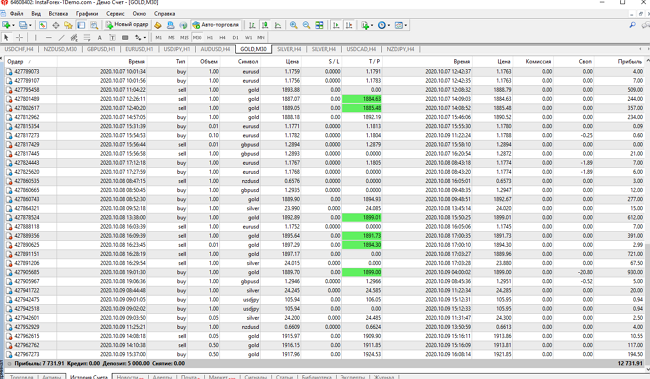Select the vertical line tool
Screen dimensions: 650x379
pyautogui.click(x=36, y=38)
